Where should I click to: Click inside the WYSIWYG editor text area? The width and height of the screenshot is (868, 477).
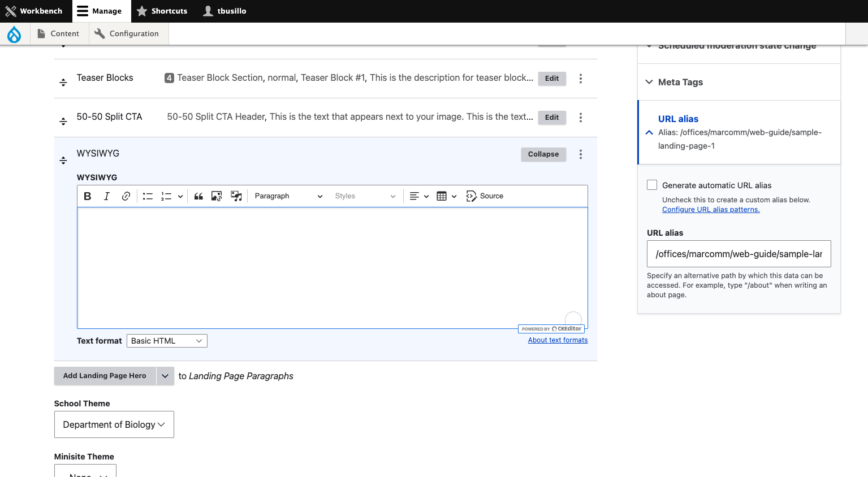tap(332, 267)
